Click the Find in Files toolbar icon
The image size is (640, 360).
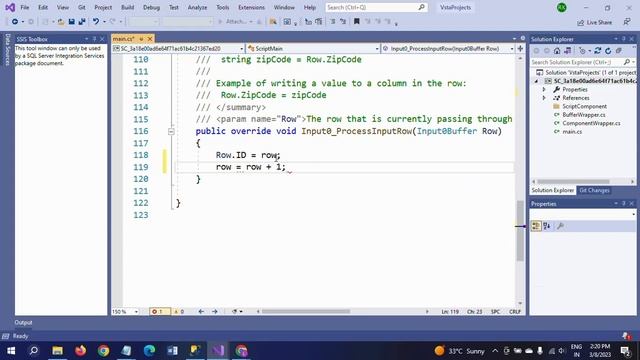coord(273,22)
